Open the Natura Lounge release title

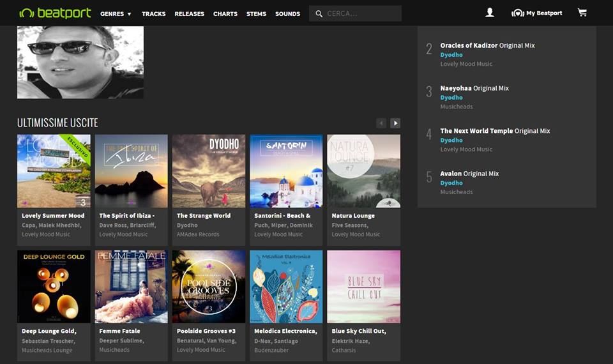pyautogui.click(x=353, y=215)
